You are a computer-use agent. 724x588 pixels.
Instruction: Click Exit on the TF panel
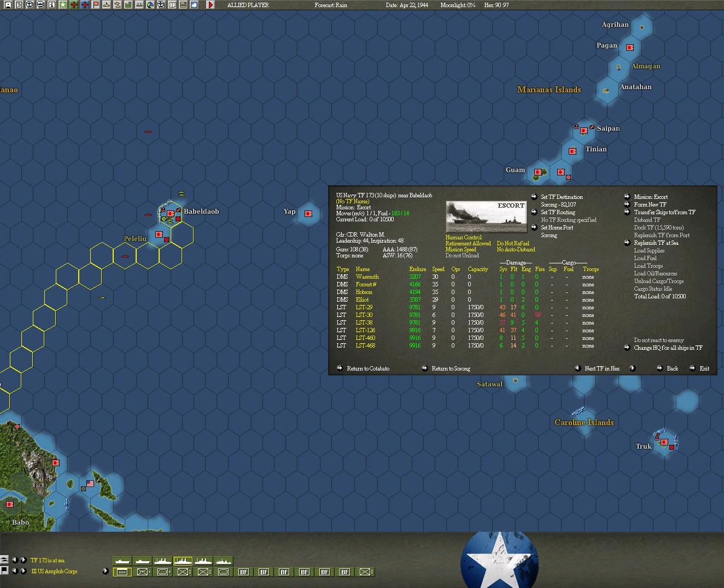click(x=704, y=368)
